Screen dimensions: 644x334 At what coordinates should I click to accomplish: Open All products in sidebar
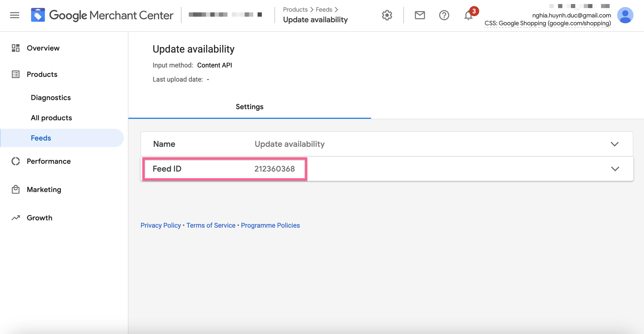pos(51,118)
